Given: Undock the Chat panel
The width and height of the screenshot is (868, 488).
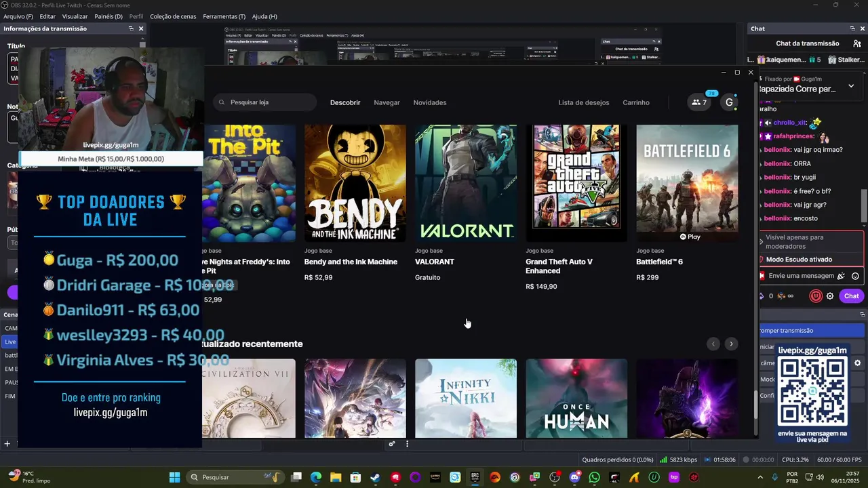Looking at the screenshot, I should point(852,28).
